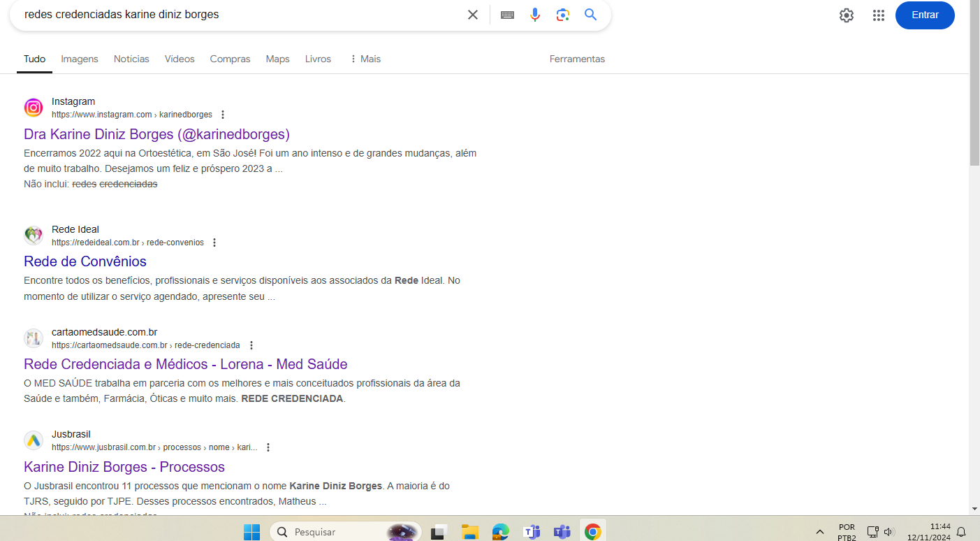980x541 pixels.
Task: Open the Maps search tab
Action: (277, 59)
